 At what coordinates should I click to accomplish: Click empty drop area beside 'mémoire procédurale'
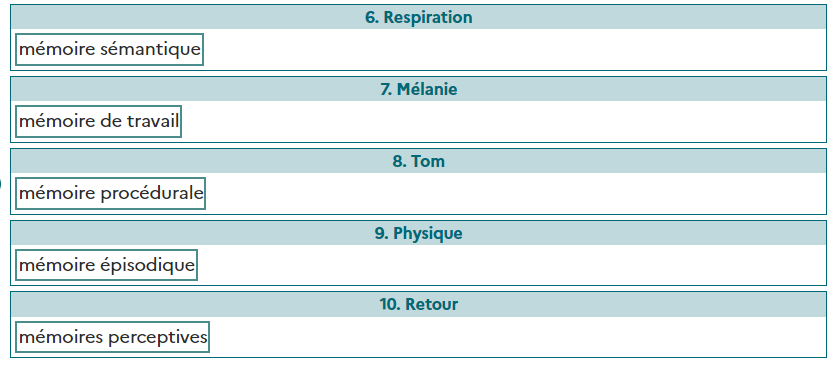[516, 194]
